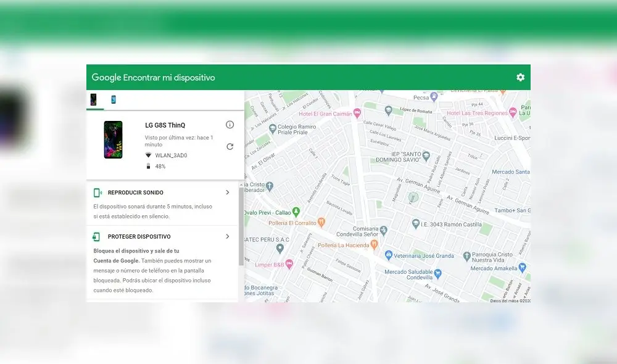
Task: Open settings via the gear icon
Action: (x=520, y=77)
